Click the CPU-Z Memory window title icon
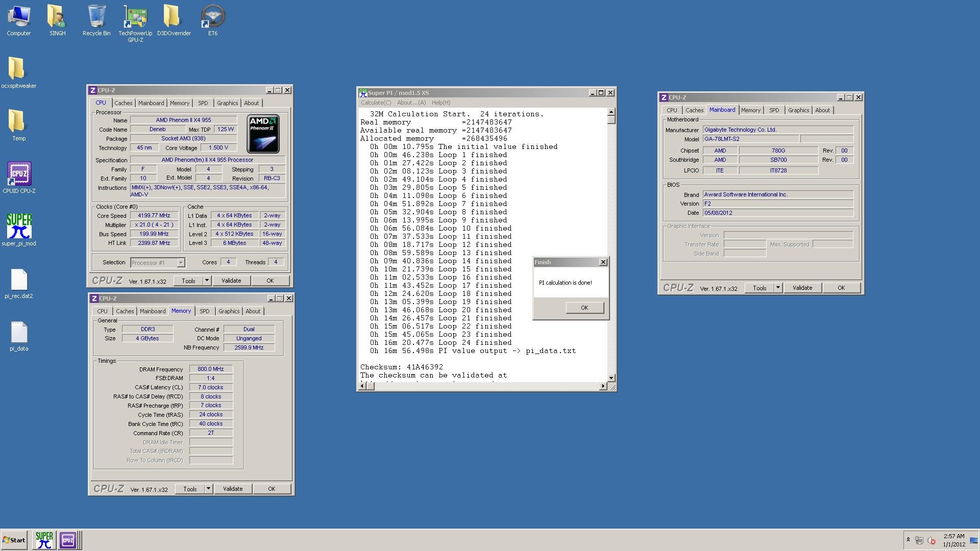Screen dimensions: 980x551 coord(94,298)
